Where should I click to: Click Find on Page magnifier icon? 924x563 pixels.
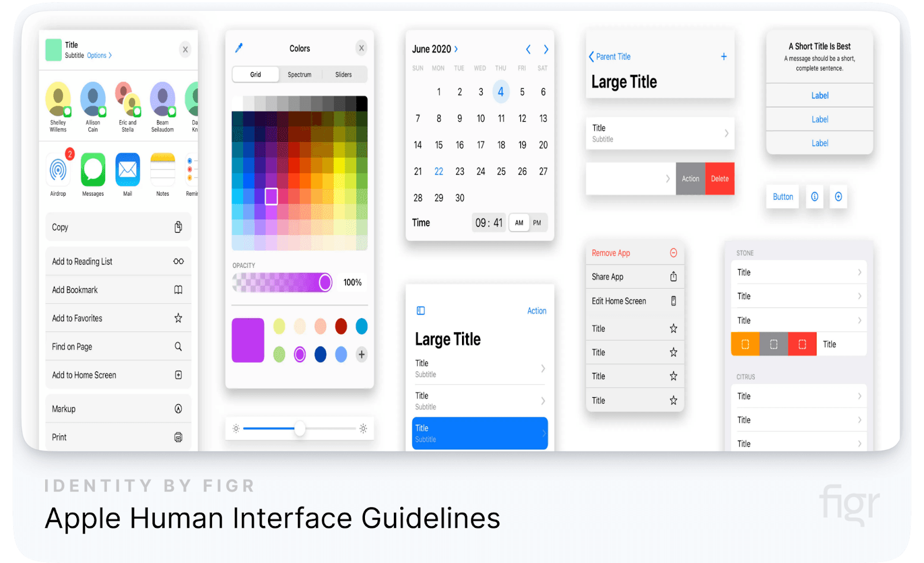[x=178, y=346]
